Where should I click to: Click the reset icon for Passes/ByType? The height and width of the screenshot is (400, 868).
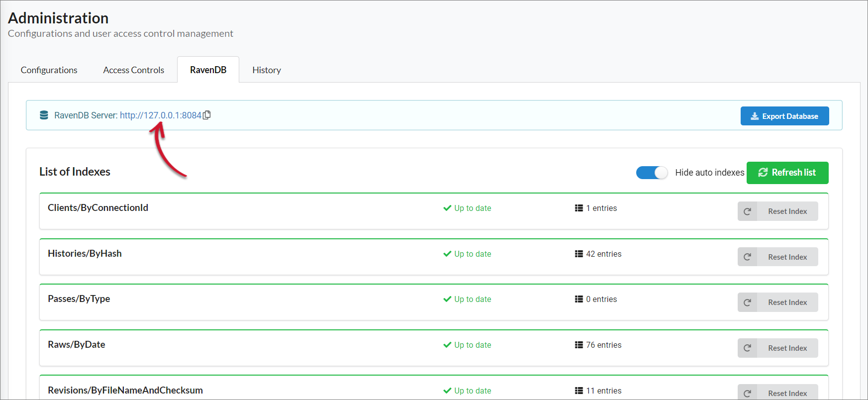coord(747,302)
